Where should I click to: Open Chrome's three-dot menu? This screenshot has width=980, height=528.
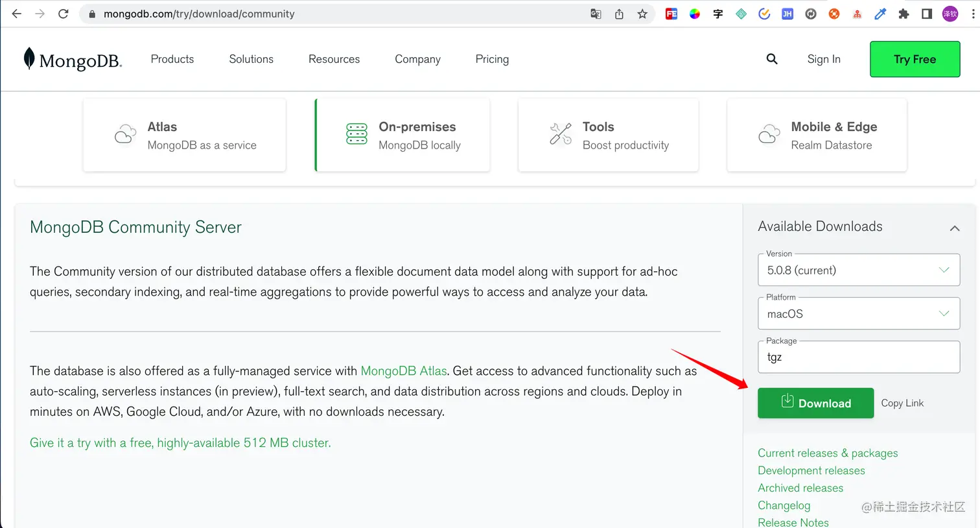pos(973,14)
